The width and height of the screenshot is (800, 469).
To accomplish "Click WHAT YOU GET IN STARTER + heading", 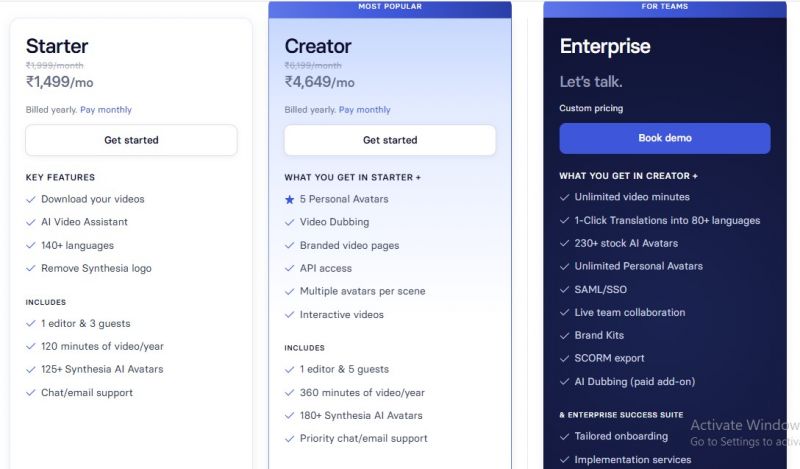I will coord(353,178).
